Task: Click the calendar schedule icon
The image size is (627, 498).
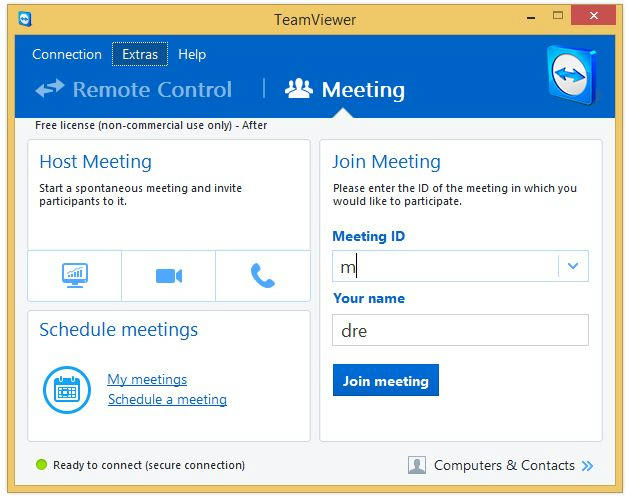Action: [x=67, y=390]
